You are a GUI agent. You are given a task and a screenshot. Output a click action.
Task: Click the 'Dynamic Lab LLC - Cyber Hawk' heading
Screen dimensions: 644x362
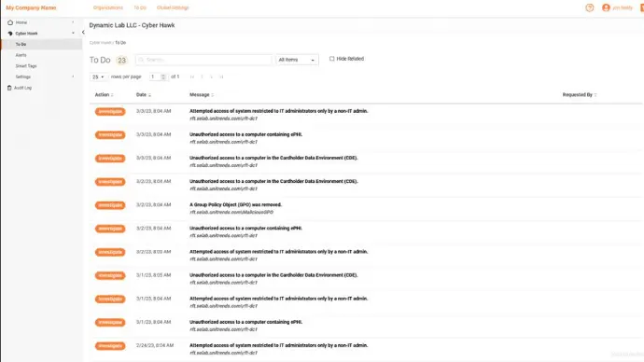point(132,25)
